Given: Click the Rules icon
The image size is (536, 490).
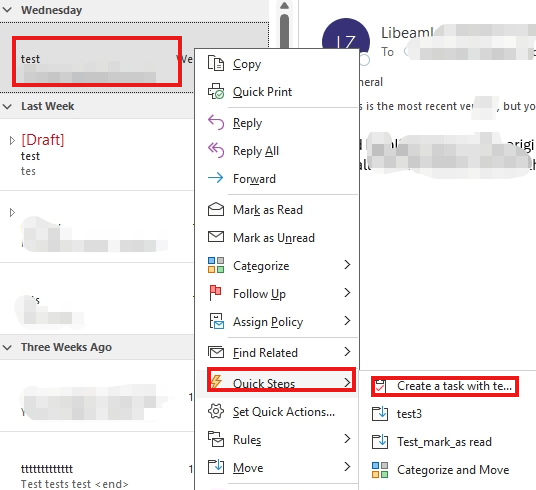Looking at the screenshot, I should pos(216,439).
